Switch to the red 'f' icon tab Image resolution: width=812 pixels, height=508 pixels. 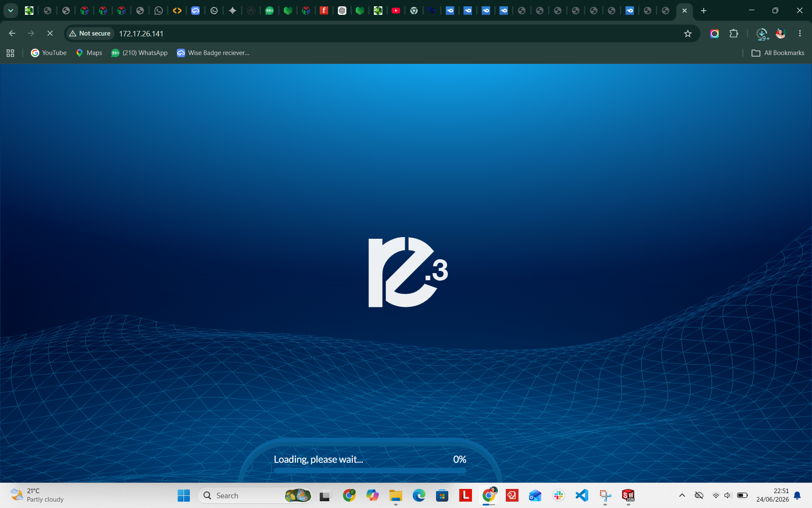click(324, 11)
